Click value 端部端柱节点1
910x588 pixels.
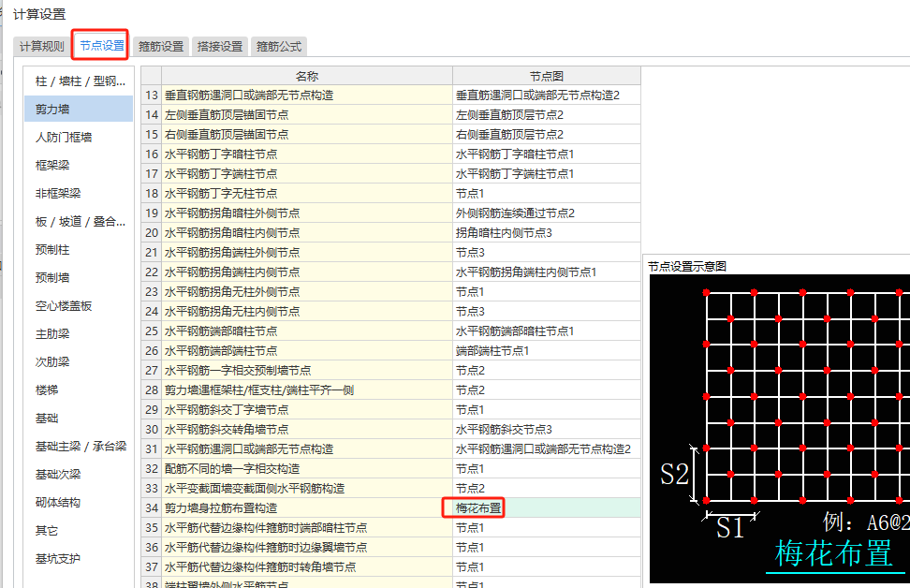click(547, 351)
